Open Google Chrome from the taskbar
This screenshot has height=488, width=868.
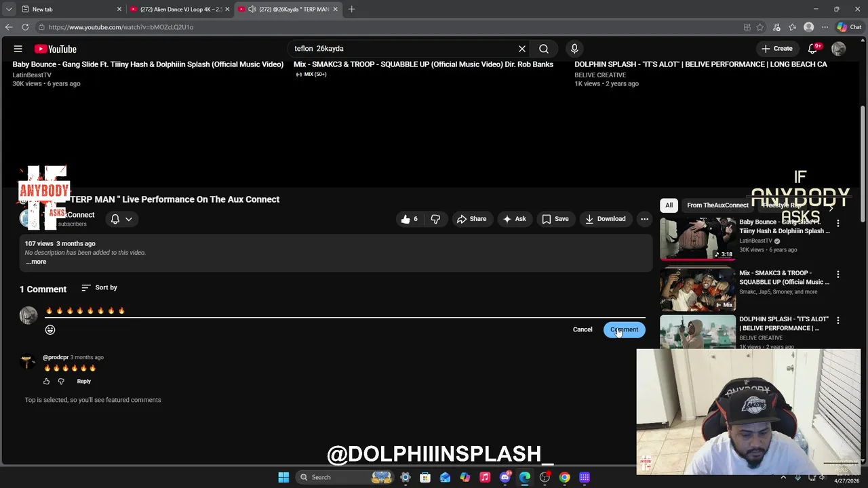[x=564, y=477]
